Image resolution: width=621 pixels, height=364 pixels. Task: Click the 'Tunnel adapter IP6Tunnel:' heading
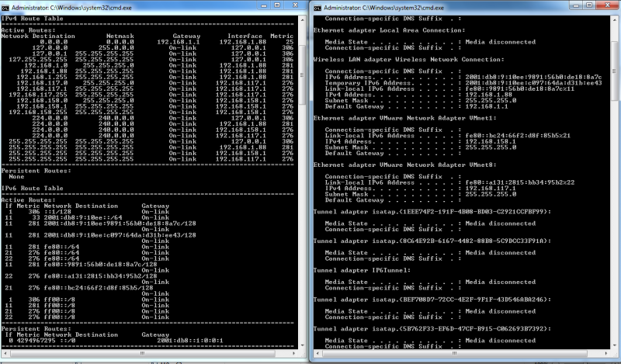click(362, 270)
